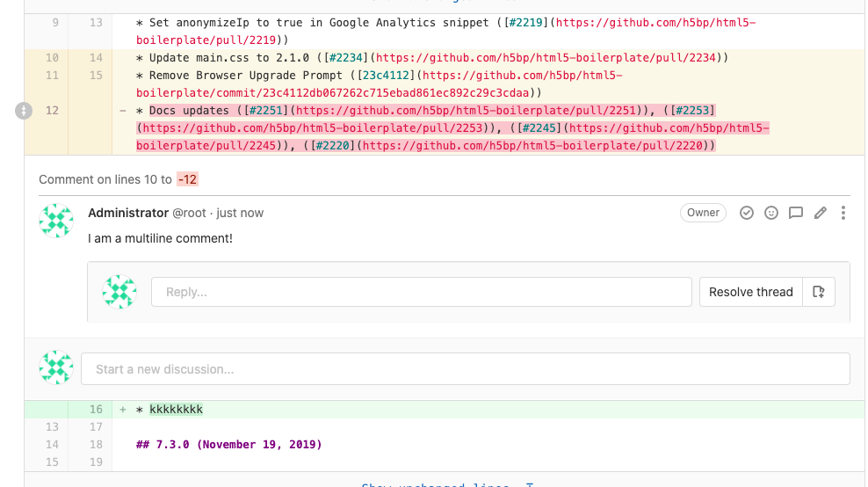Focus the Reply... input field
This screenshot has height=487, width=868.
(421, 292)
